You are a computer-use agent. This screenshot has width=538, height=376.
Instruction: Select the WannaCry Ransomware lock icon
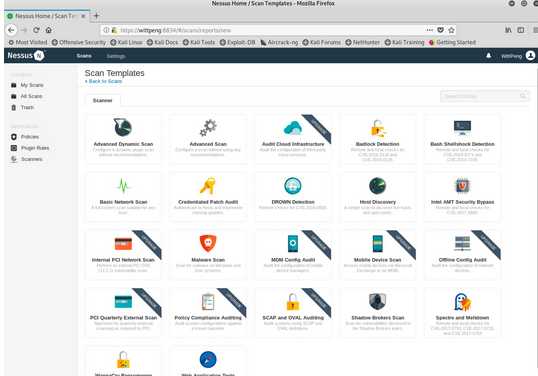(123, 360)
